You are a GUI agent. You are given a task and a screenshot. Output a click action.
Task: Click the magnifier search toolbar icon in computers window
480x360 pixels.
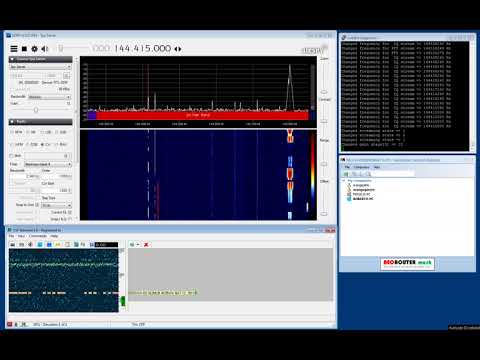(368, 174)
